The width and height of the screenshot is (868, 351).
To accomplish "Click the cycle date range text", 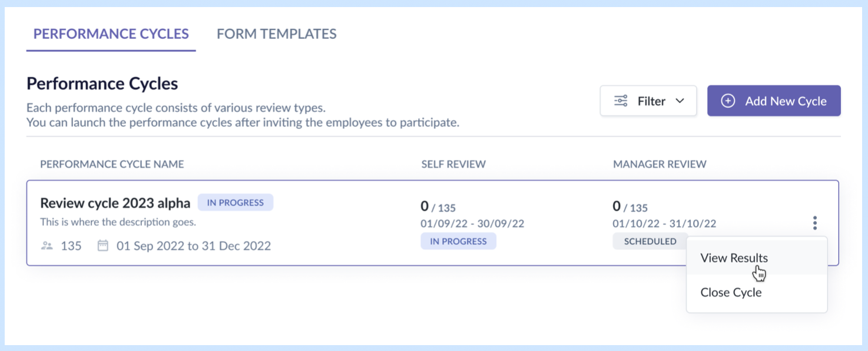I will [x=193, y=246].
